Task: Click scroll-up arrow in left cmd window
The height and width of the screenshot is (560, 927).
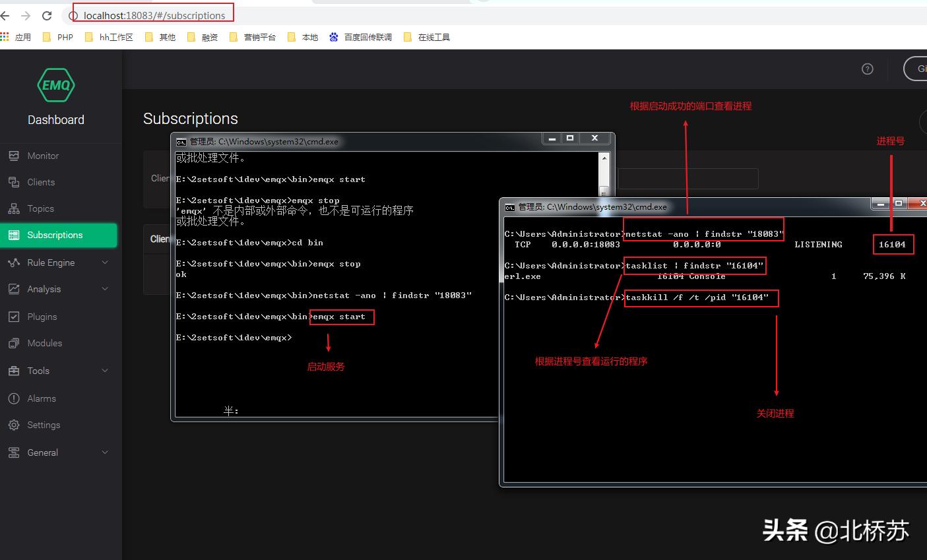Action: point(604,158)
